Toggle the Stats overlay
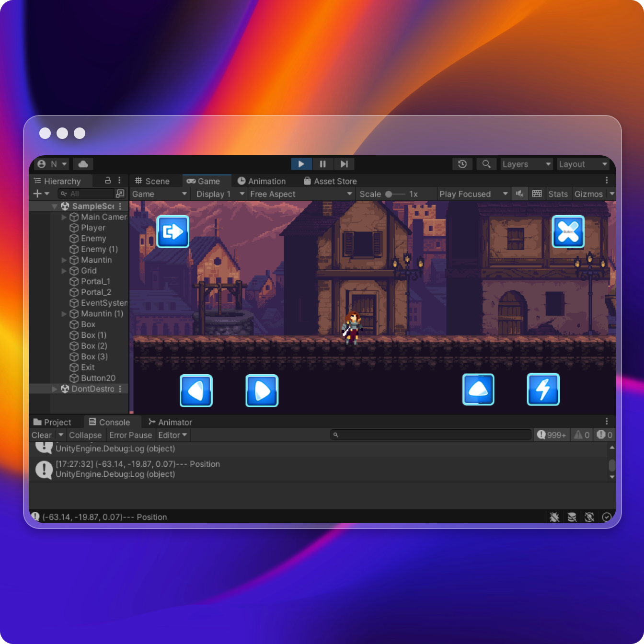 click(558, 194)
